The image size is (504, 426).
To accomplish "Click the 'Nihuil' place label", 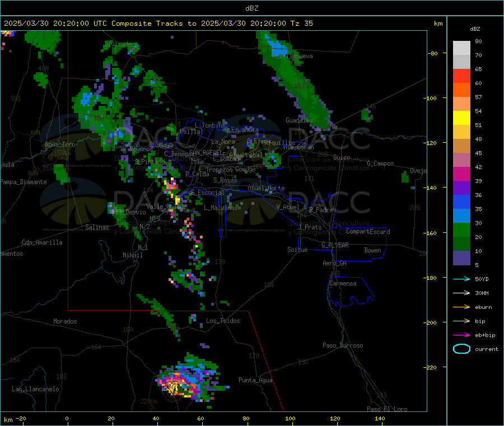I will (132, 255).
